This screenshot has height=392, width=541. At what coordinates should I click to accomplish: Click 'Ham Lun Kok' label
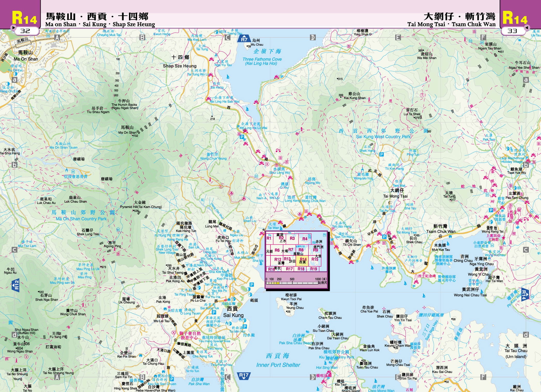click(369, 350)
